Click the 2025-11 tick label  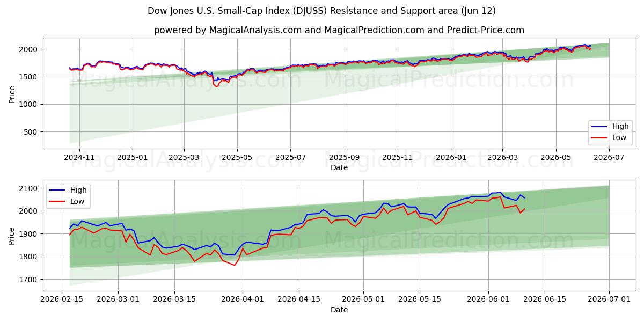[398, 157]
